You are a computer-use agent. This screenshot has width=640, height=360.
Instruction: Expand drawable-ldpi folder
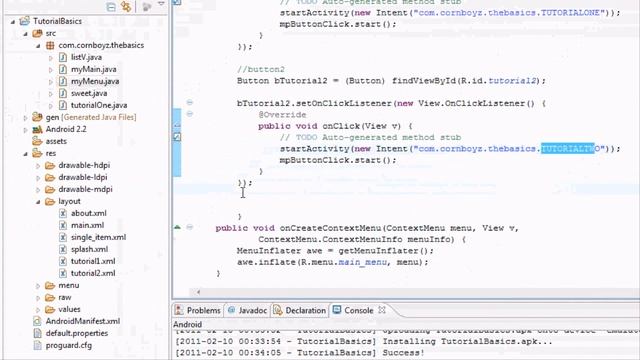pyautogui.click(x=38, y=178)
